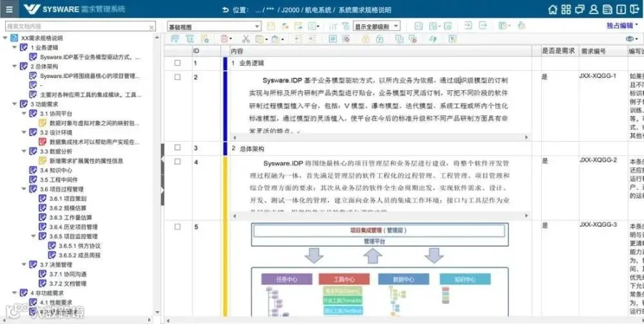Click the copy icon beside scissors

pyautogui.click(x=260, y=39)
